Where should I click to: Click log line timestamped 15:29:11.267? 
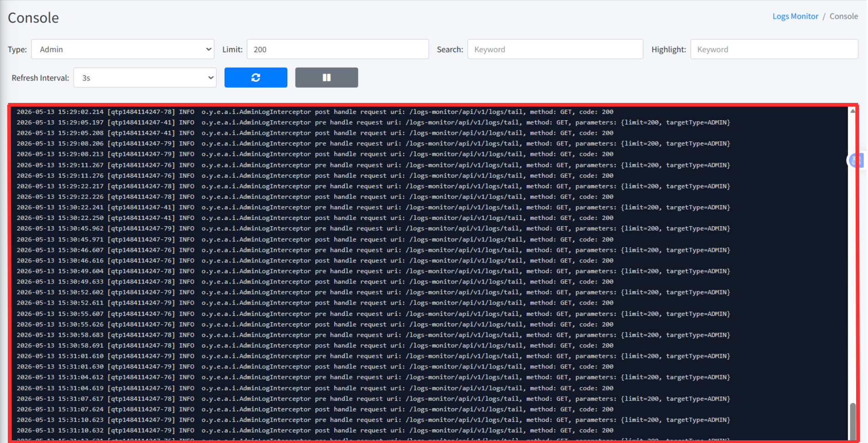373,165
